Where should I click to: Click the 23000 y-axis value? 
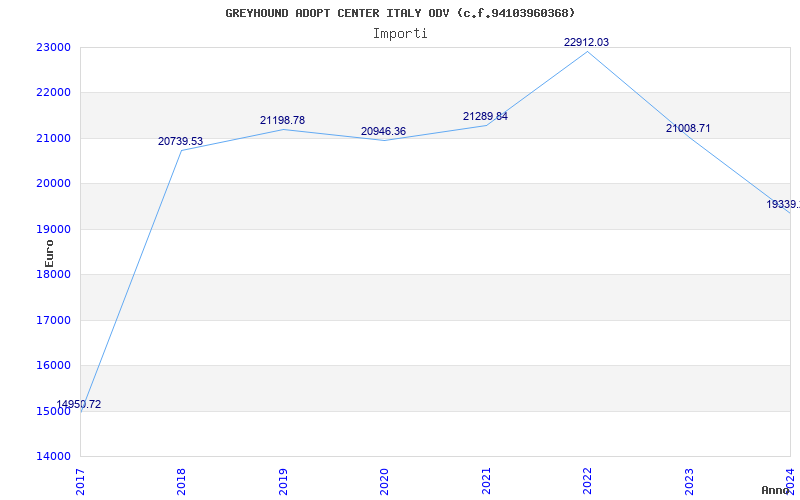(53, 47)
